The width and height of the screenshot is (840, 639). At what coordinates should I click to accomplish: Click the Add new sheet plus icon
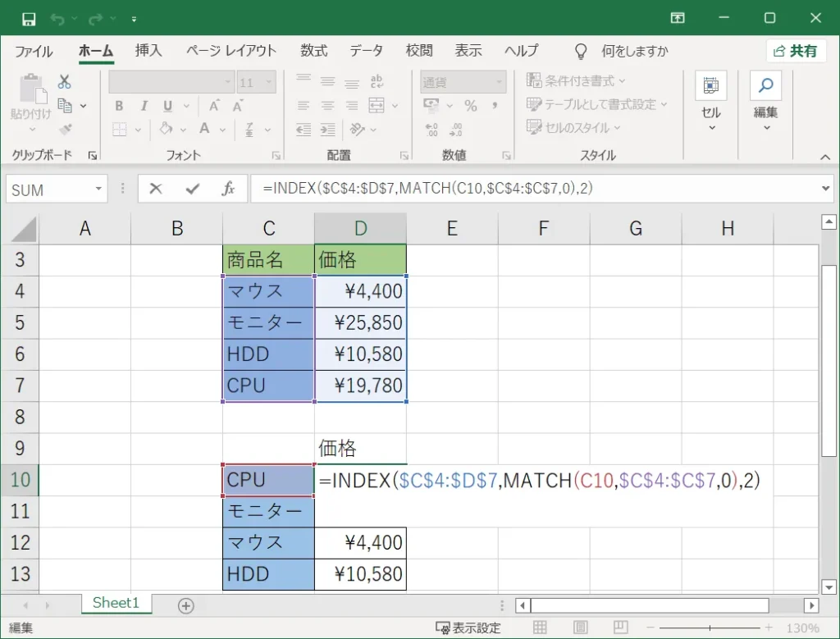click(x=185, y=606)
